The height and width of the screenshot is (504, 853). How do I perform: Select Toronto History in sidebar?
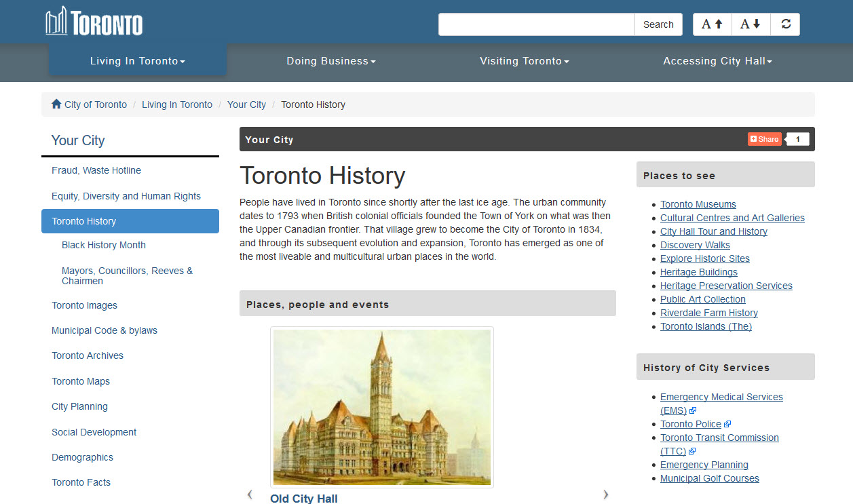tap(130, 221)
